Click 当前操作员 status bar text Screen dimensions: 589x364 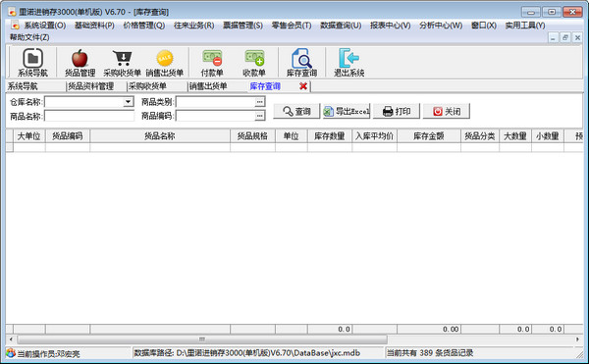(48, 353)
